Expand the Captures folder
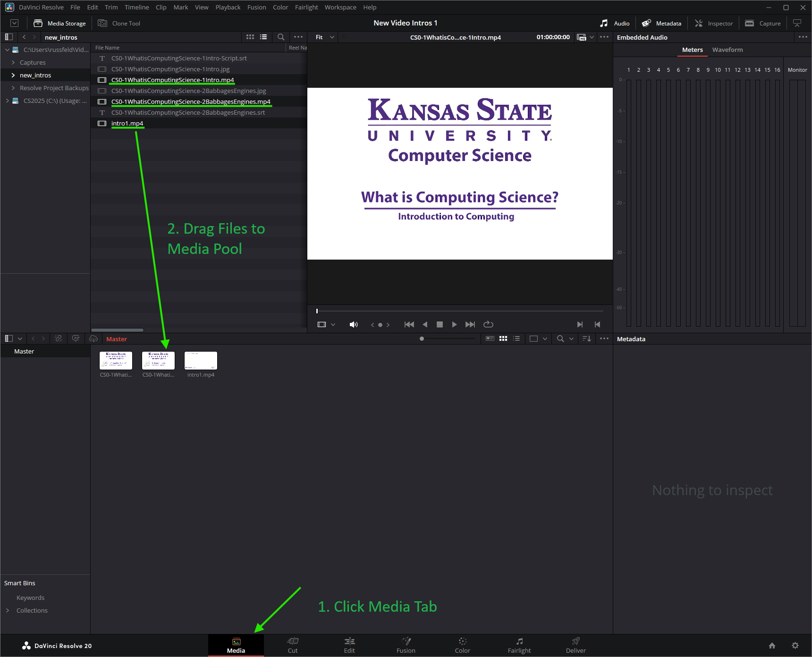Image resolution: width=812 pixels, height=657 pixels. 13,62
